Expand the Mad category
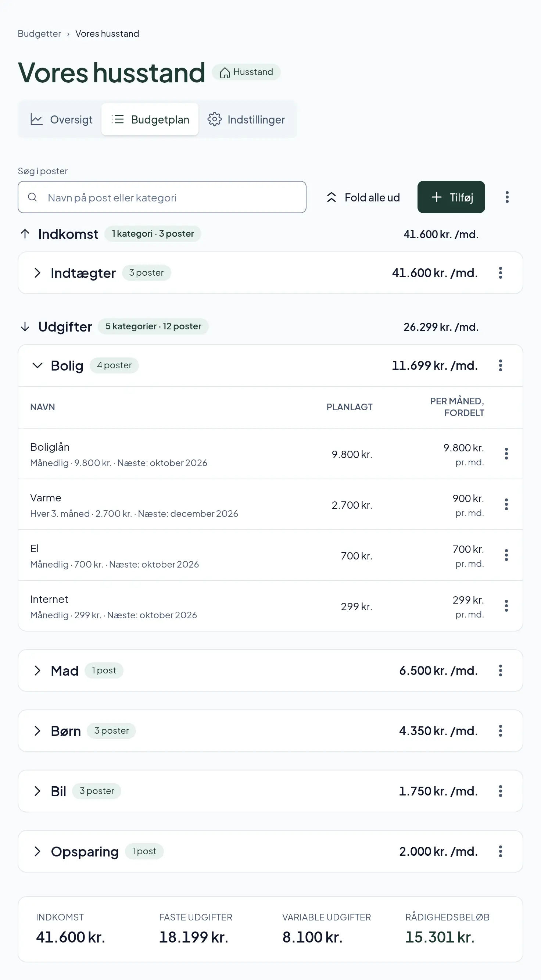Image resolution: width=541 pixels, height=980 pixels. click(37, 670)
